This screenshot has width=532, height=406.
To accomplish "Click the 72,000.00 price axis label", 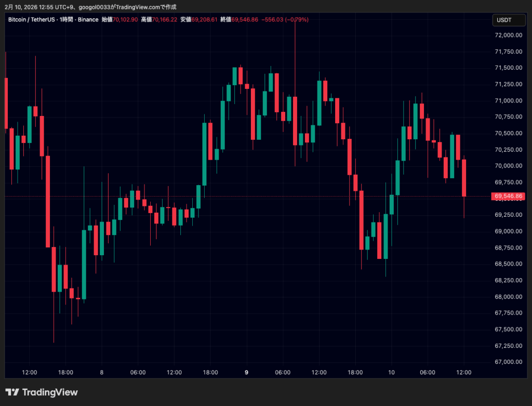I will tap(509, 35).
